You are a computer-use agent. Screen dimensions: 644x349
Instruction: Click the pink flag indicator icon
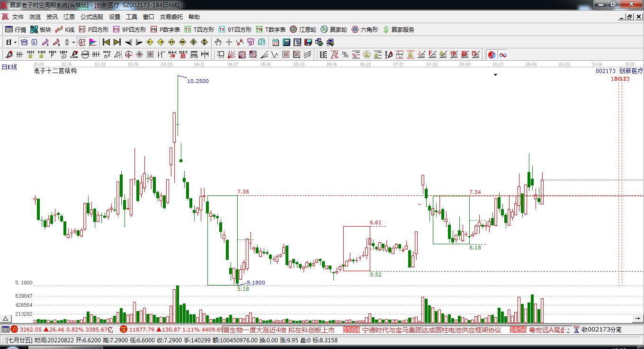pyautogui.click(x=92, y=42)
